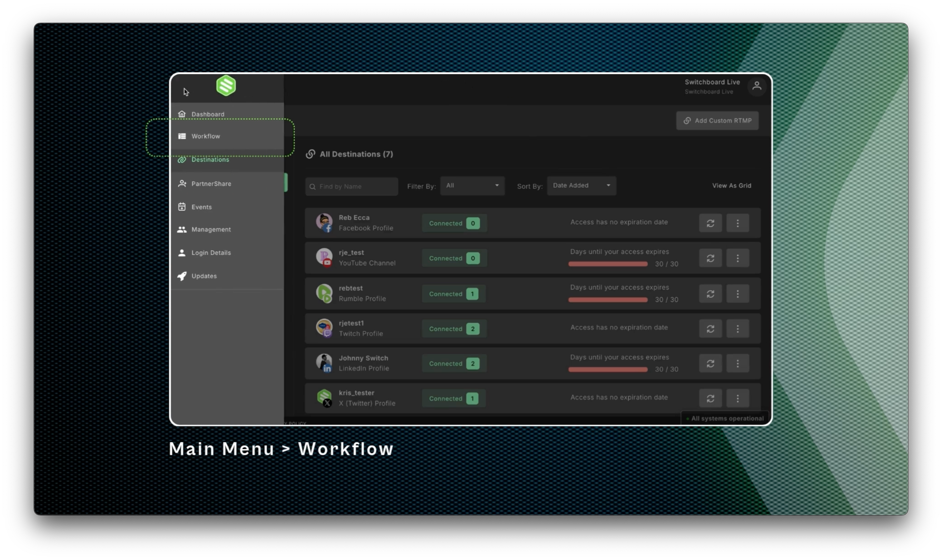The height and width of the screenshot is (560, 942).
Task: Click the Events calendar icon
Action: tap(182, 207)
